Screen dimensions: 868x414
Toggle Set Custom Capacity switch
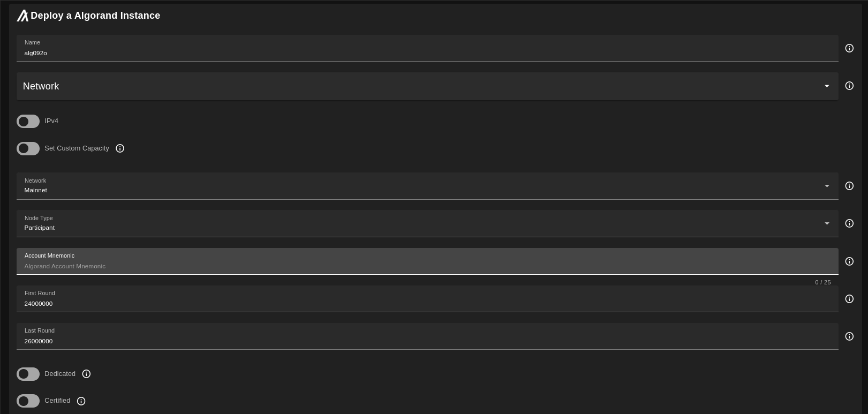pyautogui.click(x=28, y=148)
